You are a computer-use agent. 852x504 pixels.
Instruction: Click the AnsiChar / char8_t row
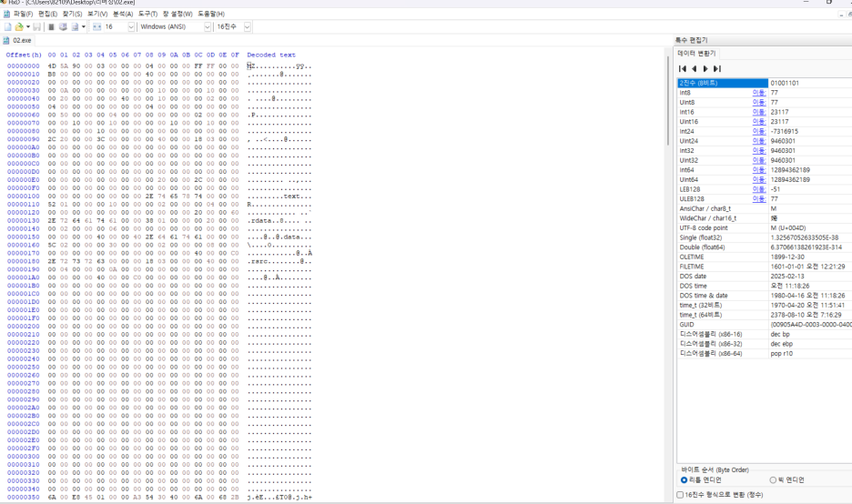click(765, 208)
